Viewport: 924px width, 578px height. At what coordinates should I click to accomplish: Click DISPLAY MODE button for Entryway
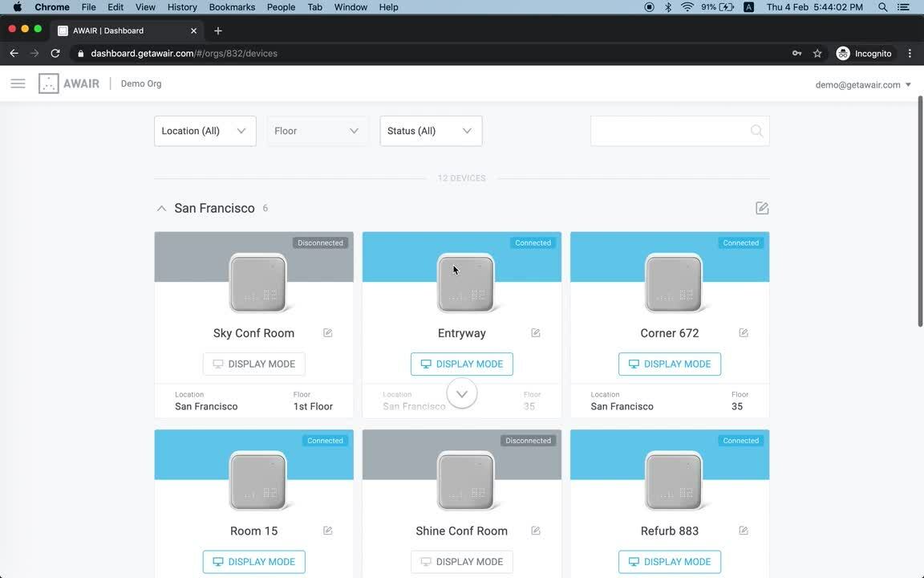pos(462,364)
